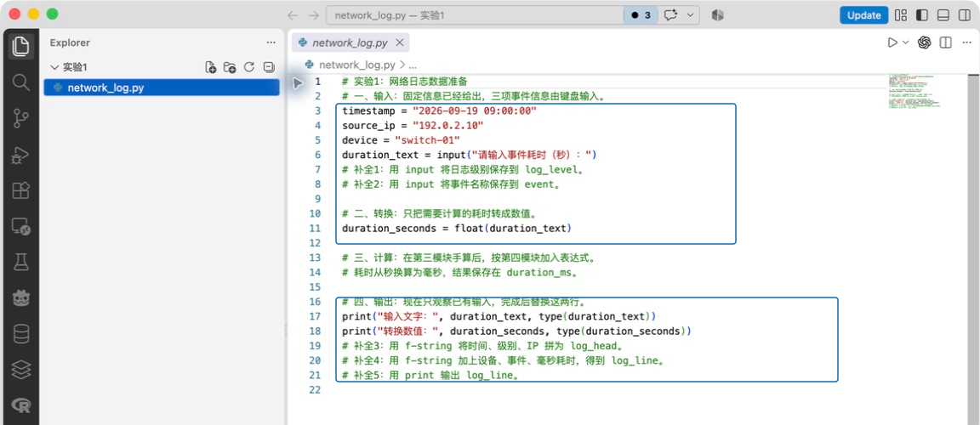Open the Remote Explorer view
Image resolution: width=980 pixels, height=425 pixels.
(x=20, y=227)
